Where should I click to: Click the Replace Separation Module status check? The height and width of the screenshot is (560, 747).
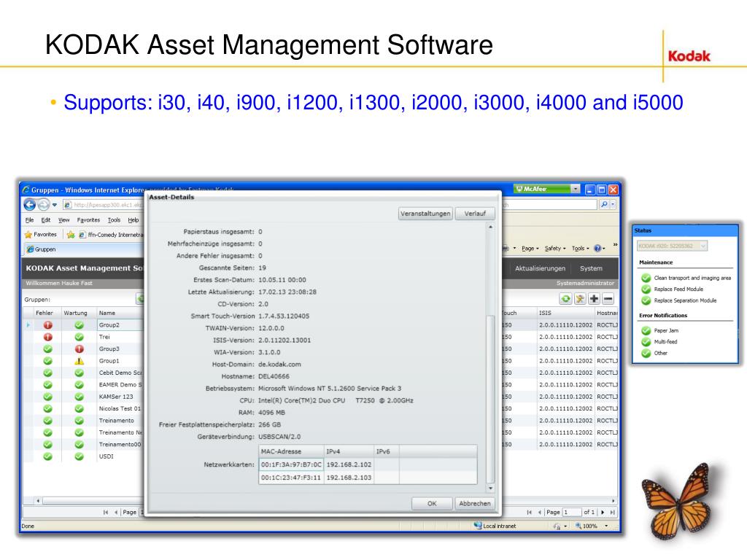(x=646, y=300)
